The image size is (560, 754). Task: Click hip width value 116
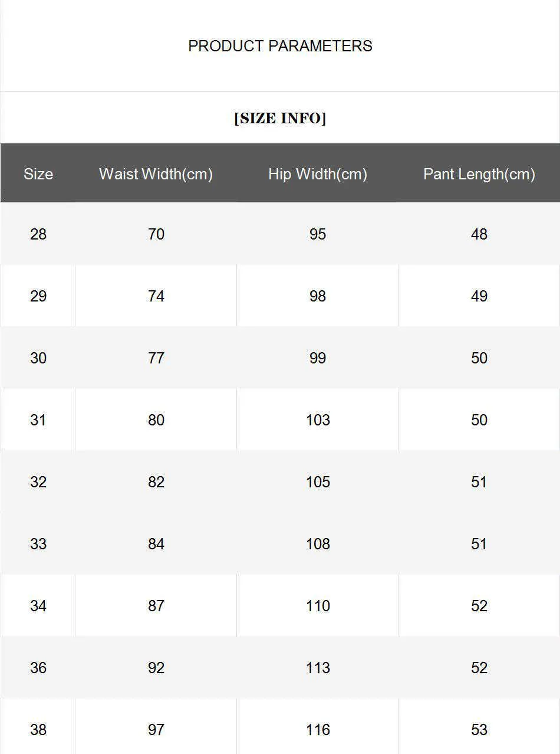point(318,730)
